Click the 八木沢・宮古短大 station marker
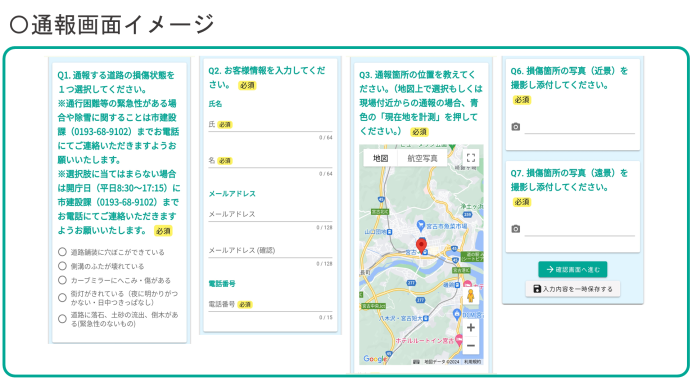The width and height of the screenshot is (692, 381). [425, 318]
